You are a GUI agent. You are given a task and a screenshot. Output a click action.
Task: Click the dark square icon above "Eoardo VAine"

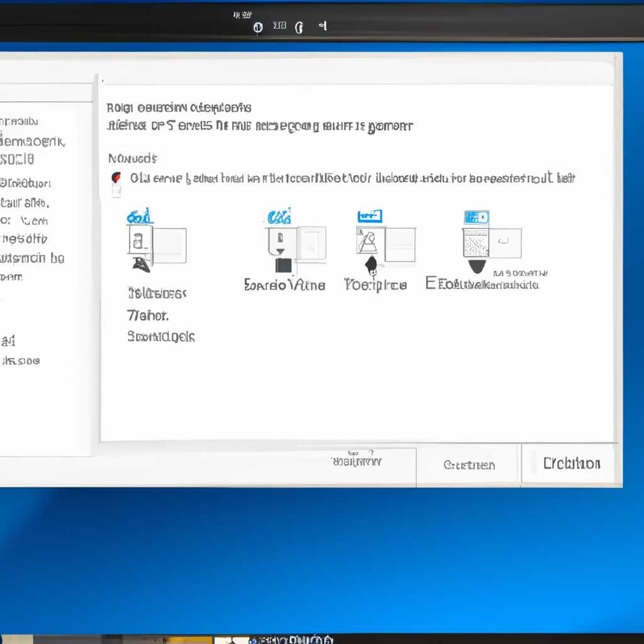click(284, 265)
